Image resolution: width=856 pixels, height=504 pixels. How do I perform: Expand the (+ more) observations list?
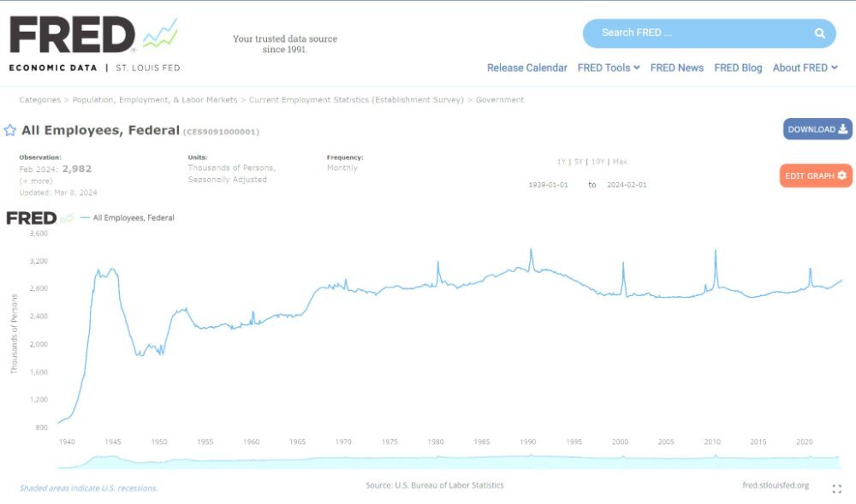pyautogui.click(x=36, y=181)
